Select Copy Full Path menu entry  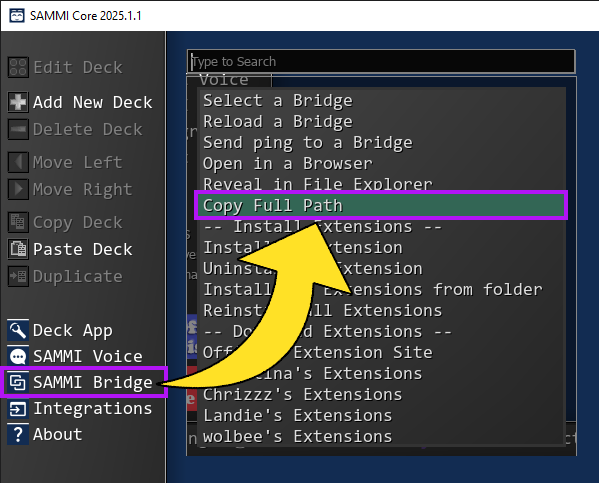[x=381, y=205]
